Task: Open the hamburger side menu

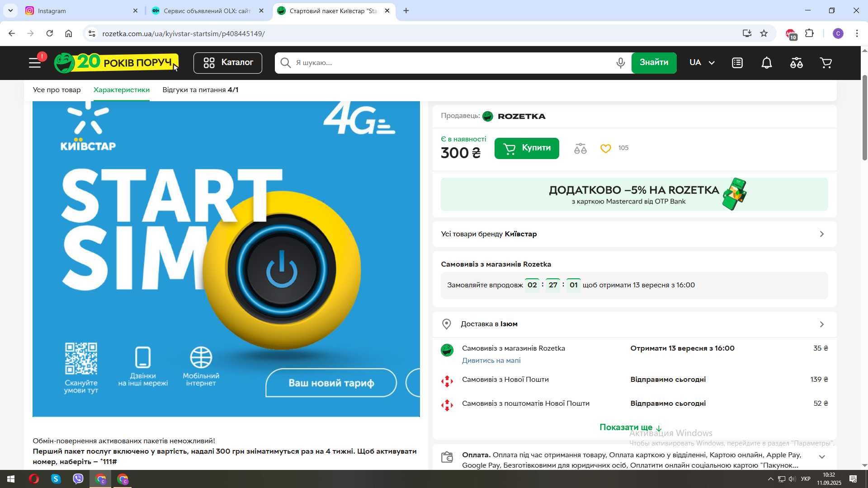Action: (x=35, y=63)
